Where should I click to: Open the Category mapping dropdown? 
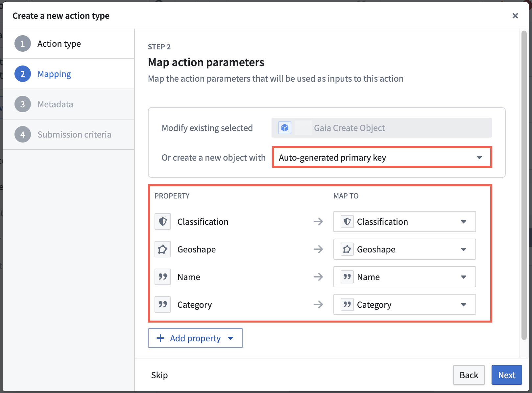pos(464,304)
